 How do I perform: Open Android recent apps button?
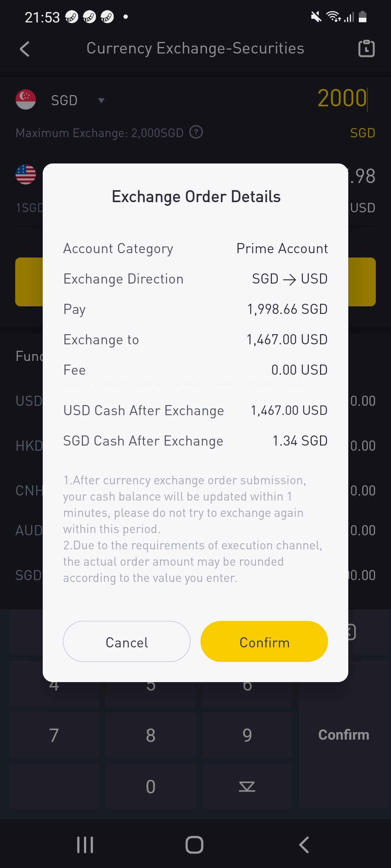point(85,845)
